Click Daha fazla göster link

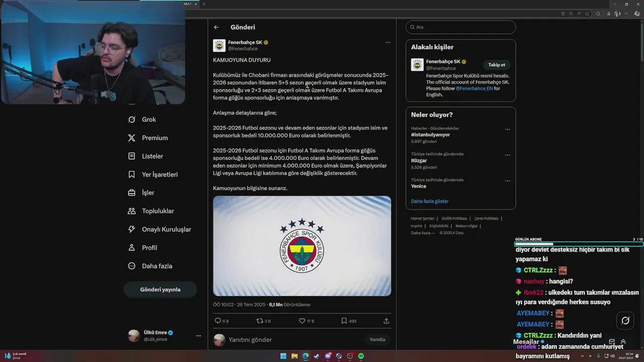tap(430, 201)
